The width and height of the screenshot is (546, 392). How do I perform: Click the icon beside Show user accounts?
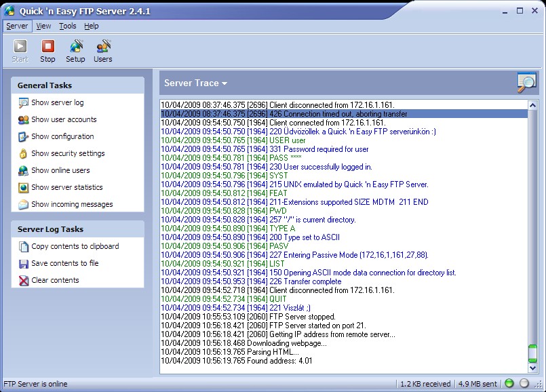[23, 120]
